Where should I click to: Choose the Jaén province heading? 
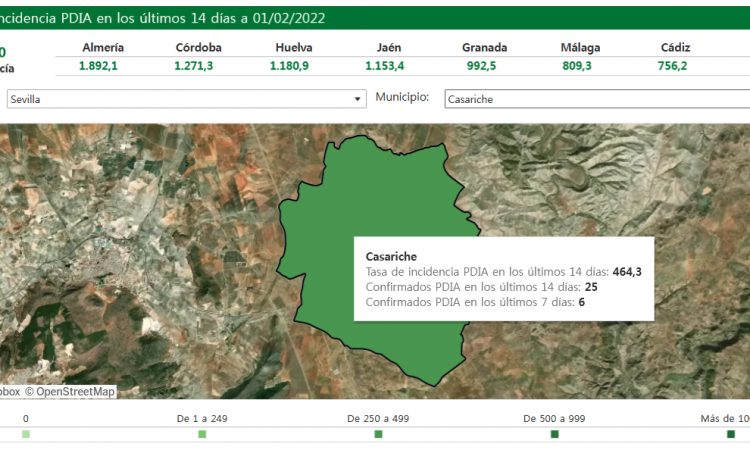(389, 47)
